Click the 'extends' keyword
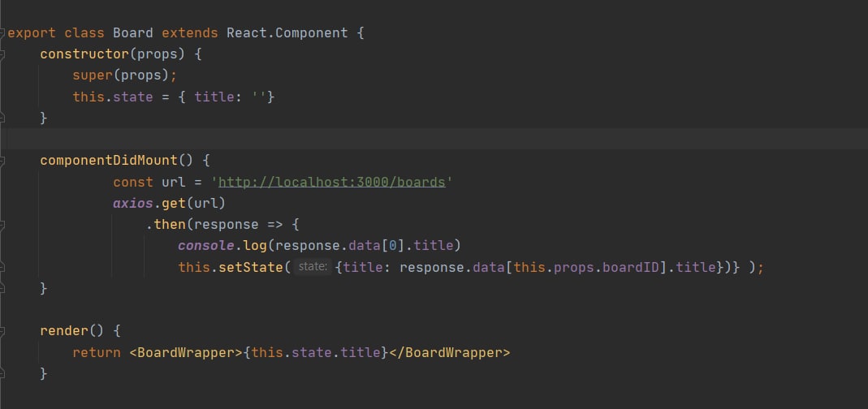 click(x=190, y=32)
